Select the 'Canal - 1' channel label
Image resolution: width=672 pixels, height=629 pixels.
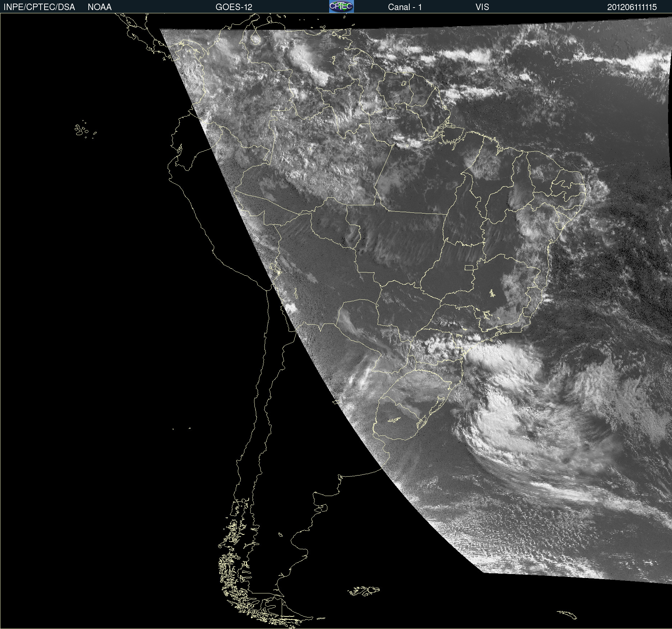pyautogui.click(x=405, y=7)
